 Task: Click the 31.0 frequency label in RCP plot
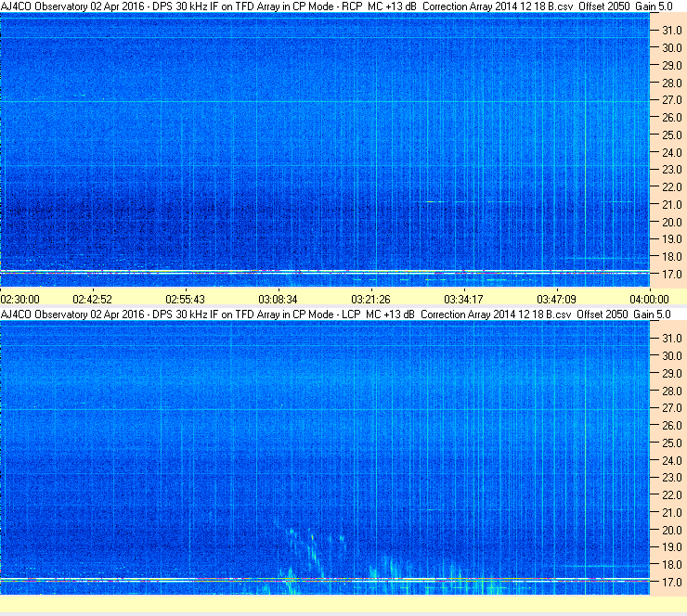(x=671, y=31)
